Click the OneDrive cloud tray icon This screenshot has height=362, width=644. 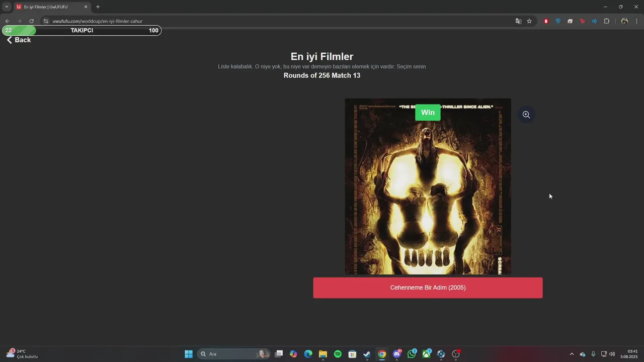(583, 354)
